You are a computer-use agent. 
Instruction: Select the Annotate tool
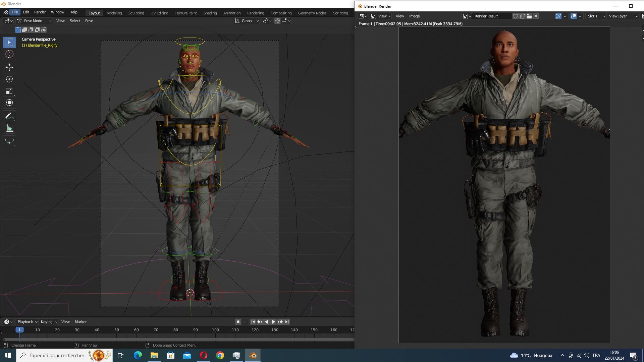click(x=9, y=116)
